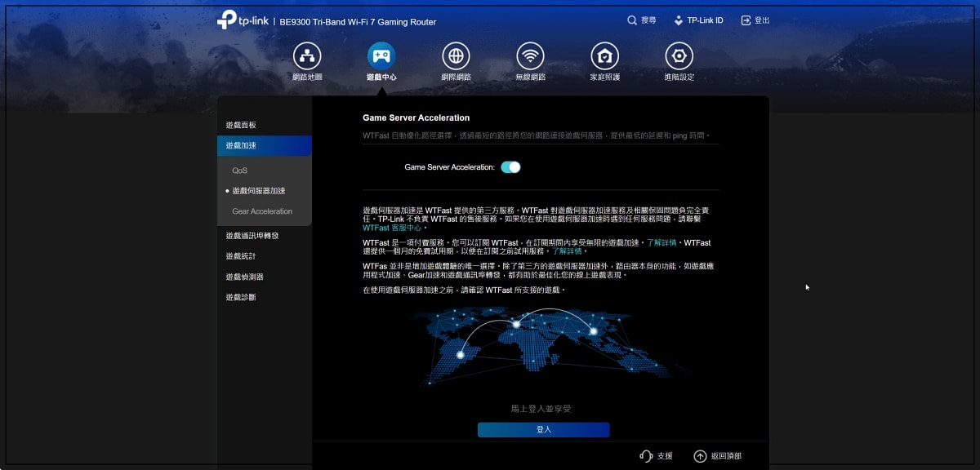Click the back-to-top arrow icon
The image size is (980, 470).
(700, 456)
